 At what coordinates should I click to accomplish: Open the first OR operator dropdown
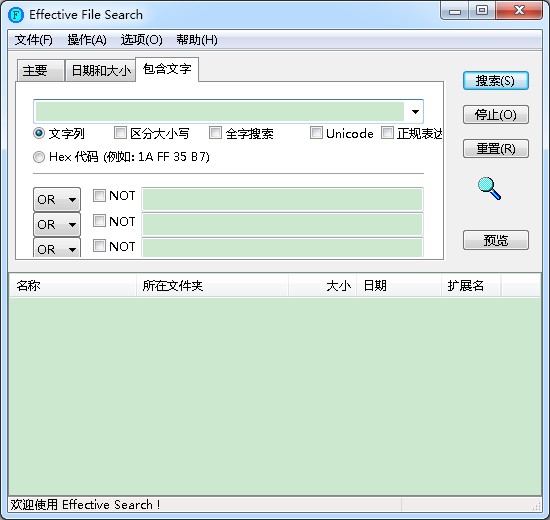pyautogui.click(x=57, y=199)
